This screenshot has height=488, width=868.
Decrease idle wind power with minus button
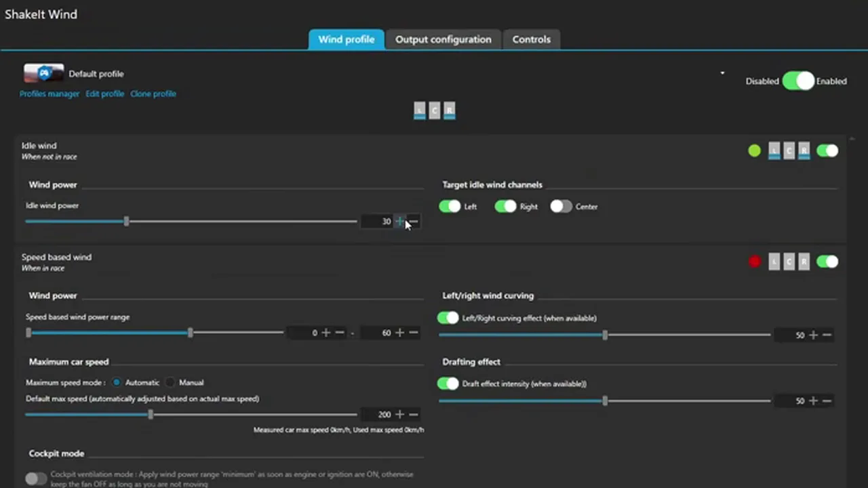click(x=414, y=222)
